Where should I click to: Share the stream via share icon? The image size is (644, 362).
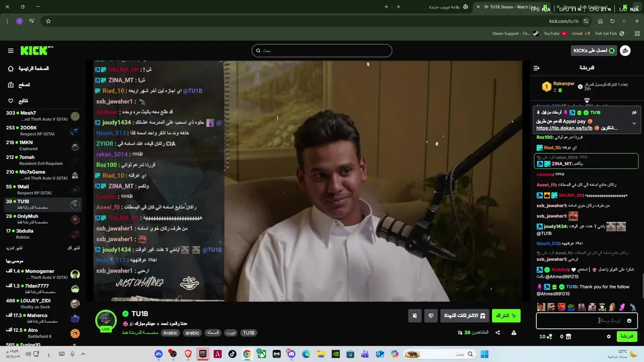pyautogui.click(x=498, y=332)
